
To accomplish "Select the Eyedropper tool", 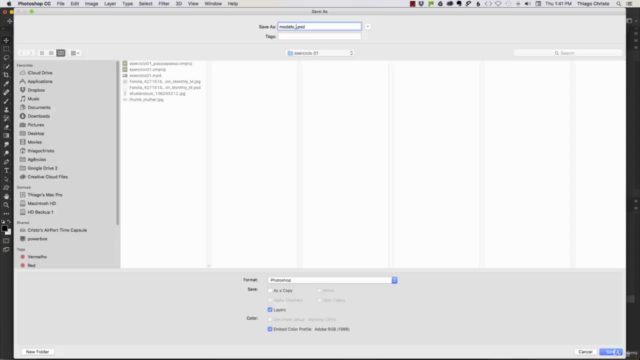I will click(6, 84).
